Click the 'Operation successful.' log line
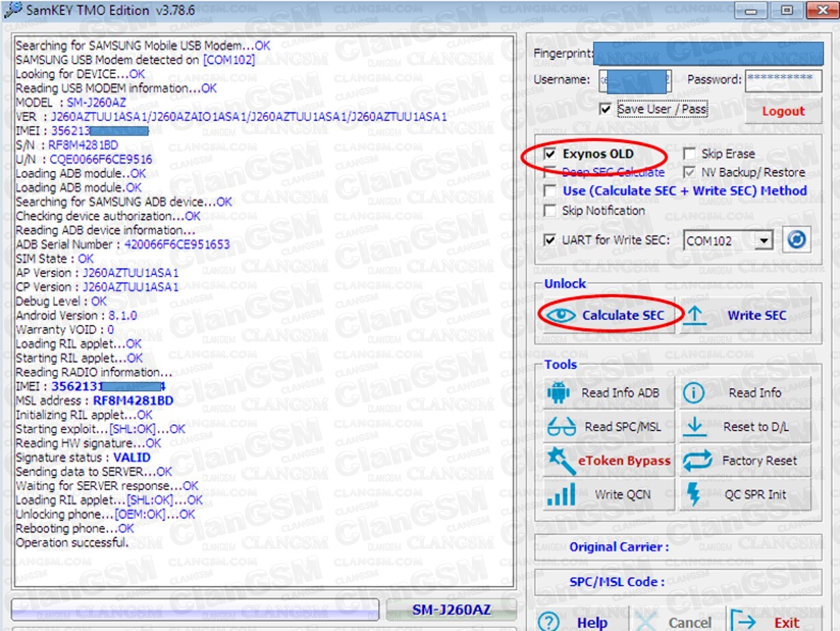 [72, 543]
